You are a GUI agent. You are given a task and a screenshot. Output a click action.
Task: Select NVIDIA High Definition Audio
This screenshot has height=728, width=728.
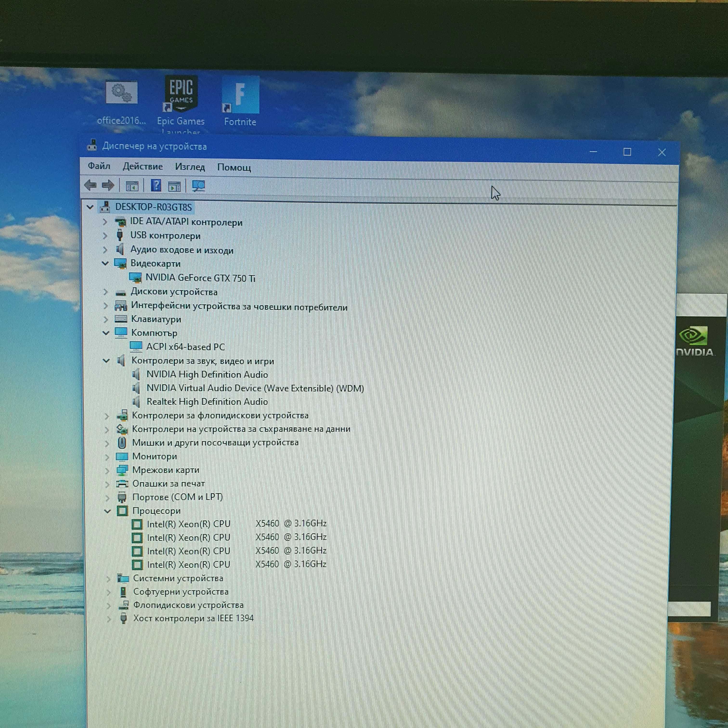tap(207, 374)
